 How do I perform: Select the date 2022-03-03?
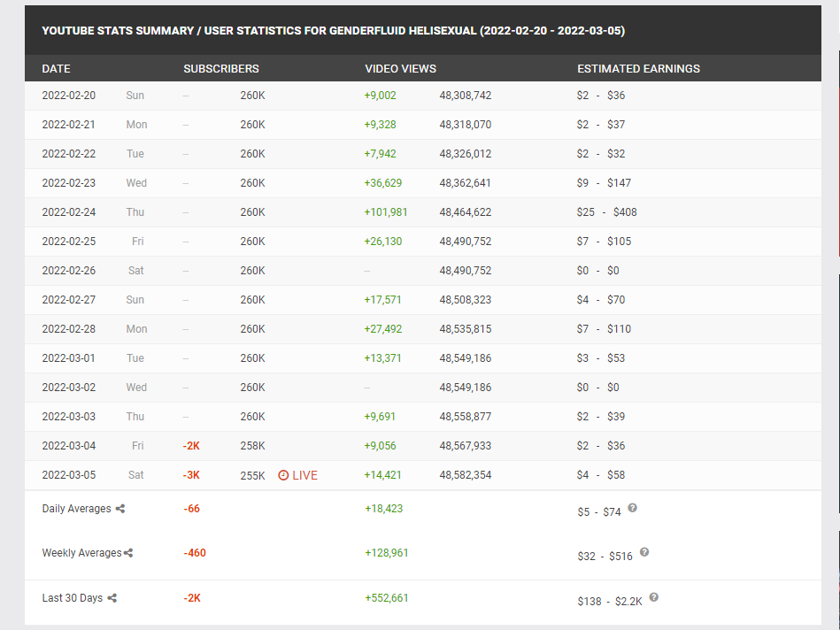tap(69, 416)
